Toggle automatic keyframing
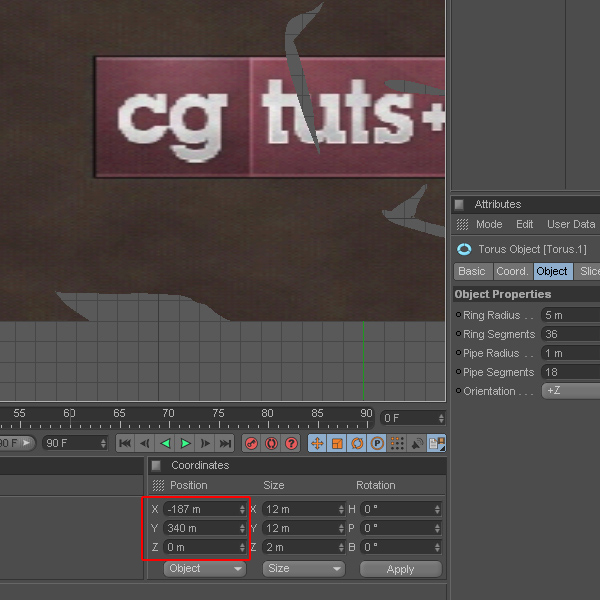600x600 pixels. [x=271, y=443]
